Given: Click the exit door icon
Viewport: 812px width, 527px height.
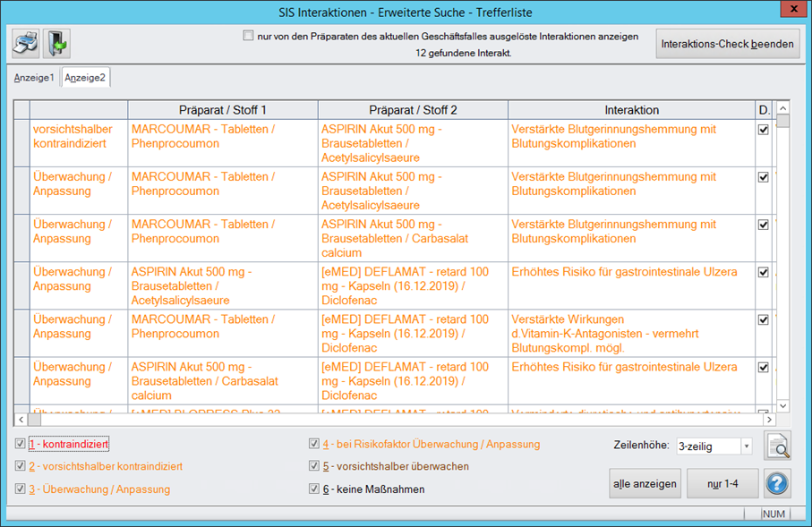Looking at the screenshot, I should click(x=56, y=43).
